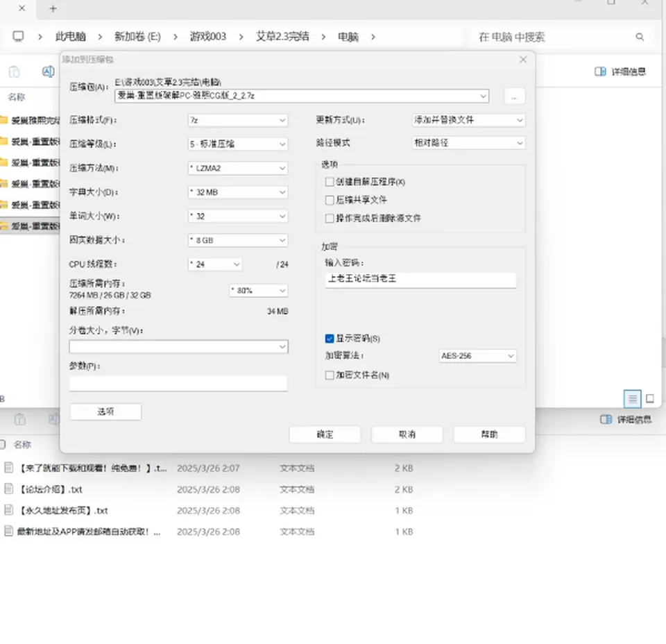Screen dimensions: 666x644
Task: Switch to details list view icon
Action: (632, 398)
